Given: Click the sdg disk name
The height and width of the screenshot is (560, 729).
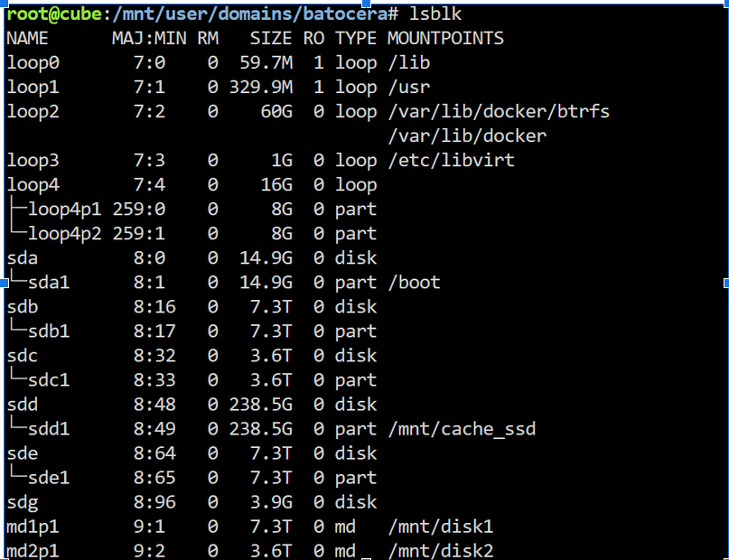Looking at the screenshot, I should [22, 502].
